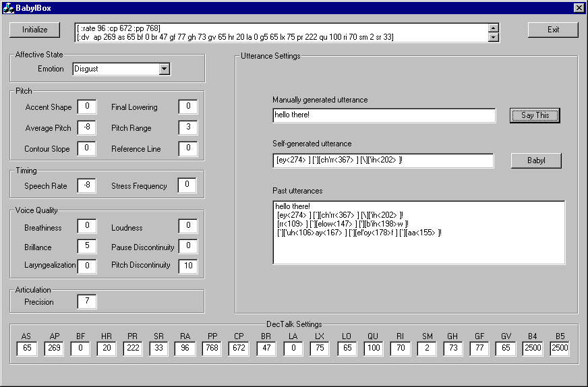
Task: Click the SR DecTalk field
Action: point(159,349)
